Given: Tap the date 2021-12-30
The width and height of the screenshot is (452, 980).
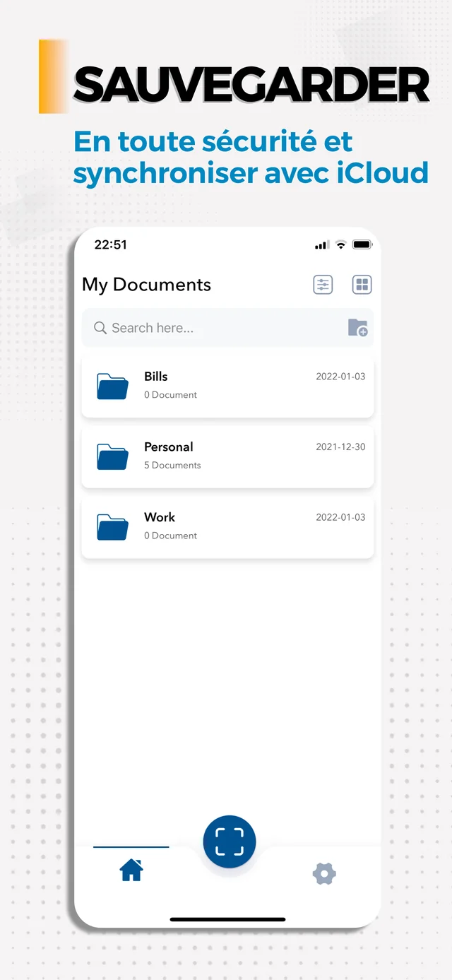Looking at the screenshot, I should click(340, 447).
